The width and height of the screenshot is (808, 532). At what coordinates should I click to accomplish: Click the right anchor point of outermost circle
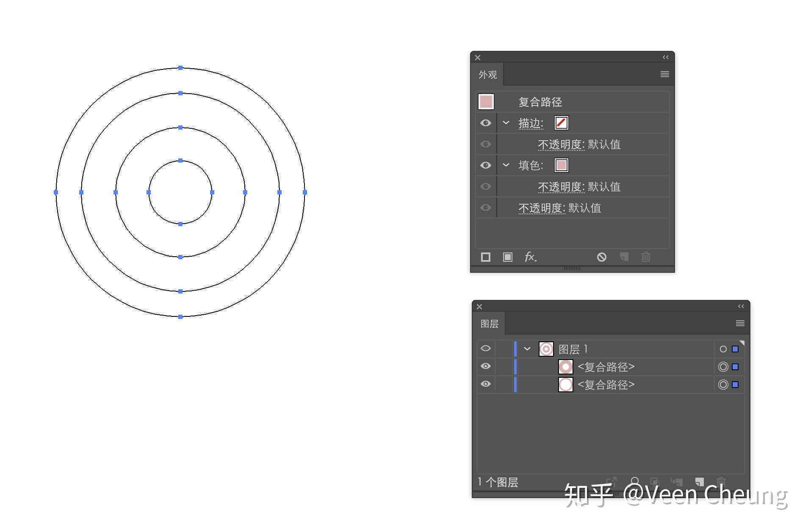305,192
